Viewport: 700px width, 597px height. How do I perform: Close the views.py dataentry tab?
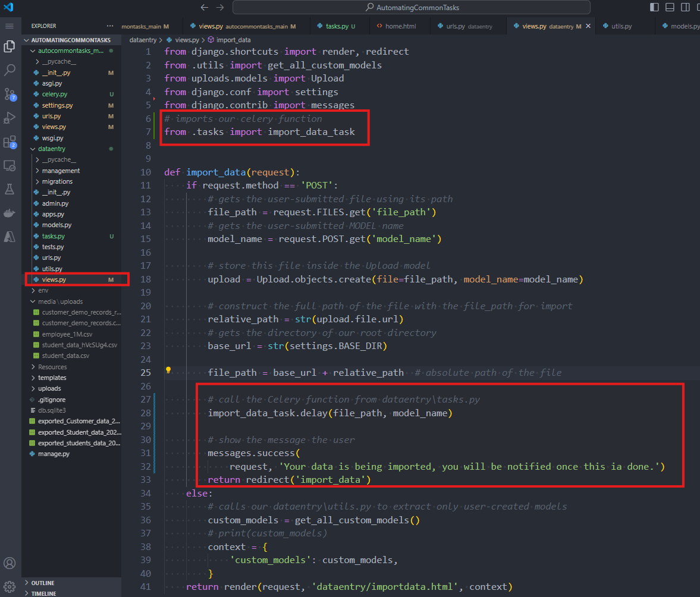point(588,26)
